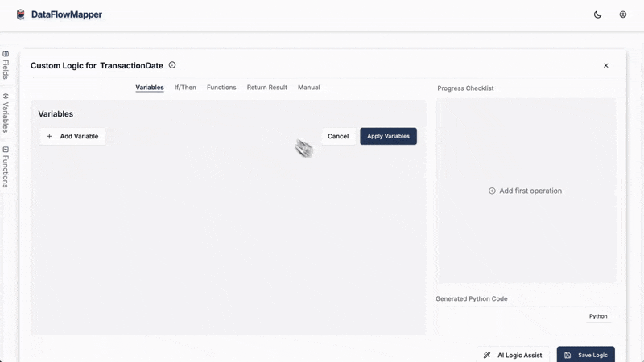This screenshot has width=644, height=362.
Task: Switch to the Manual tab
Action: point(309,88)
